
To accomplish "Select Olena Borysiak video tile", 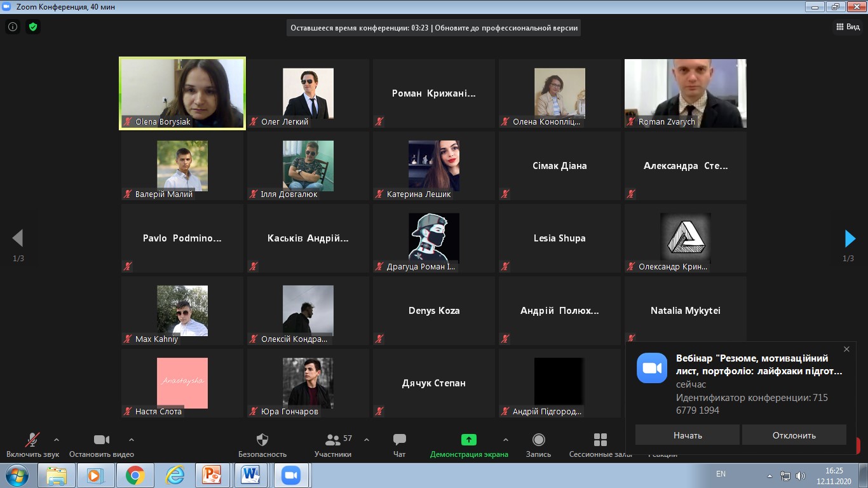I will (x=182, y=93).
